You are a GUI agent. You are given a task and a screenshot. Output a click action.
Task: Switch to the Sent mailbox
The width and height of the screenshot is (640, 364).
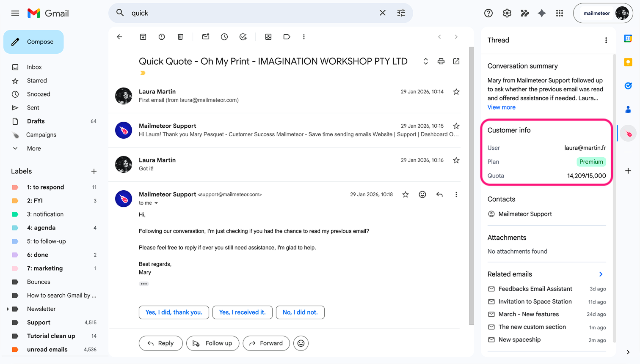click(x=32, y=107)
